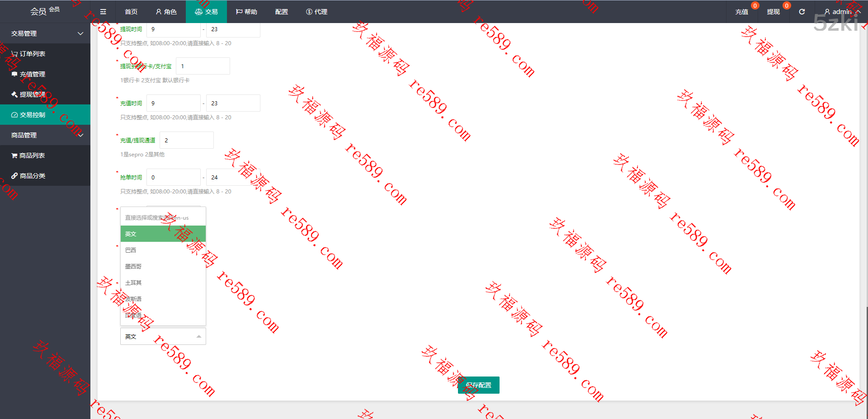The height and width of the screenshot is (419, 868).
Task: Open 商品分类 product categories
Action: click(x=32, y=176)
